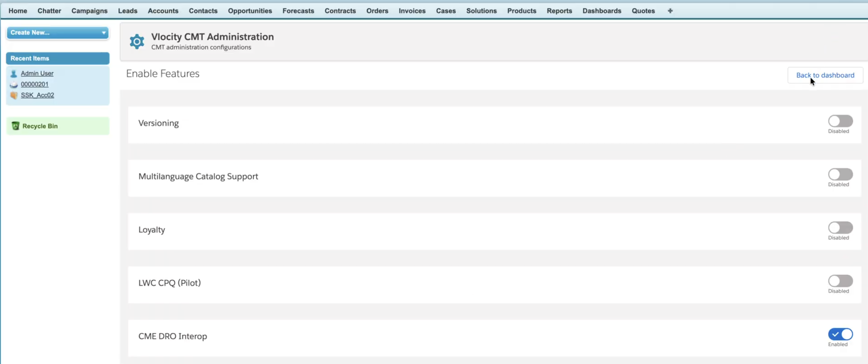This screenshot has width=868, height=364.
Task: Click the icon beside 00000201
Action: (13, 85)
